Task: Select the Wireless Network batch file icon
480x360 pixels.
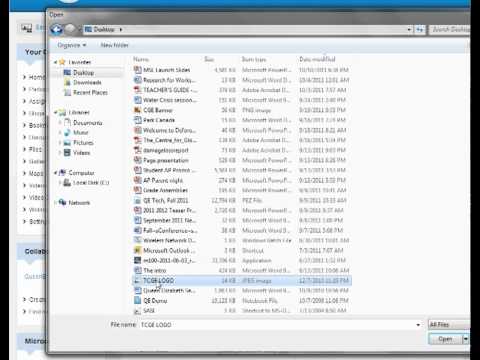Action: pyautogui.click(x=137, y=240)
